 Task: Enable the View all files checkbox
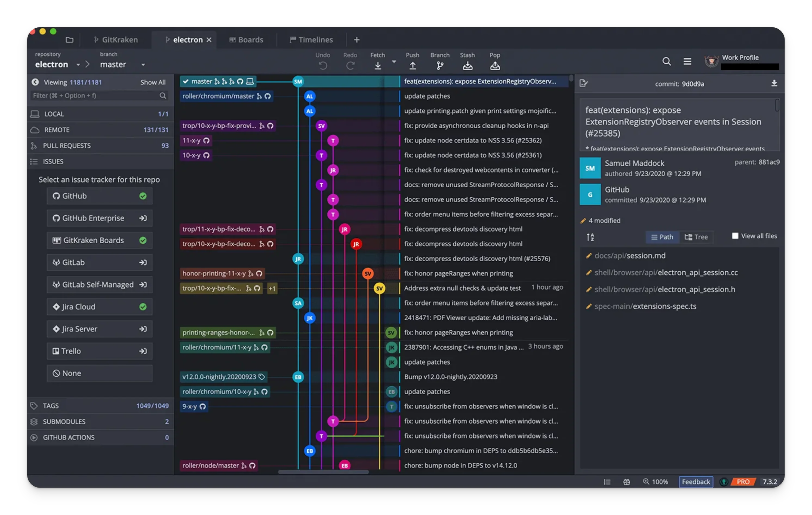[735, 235]
